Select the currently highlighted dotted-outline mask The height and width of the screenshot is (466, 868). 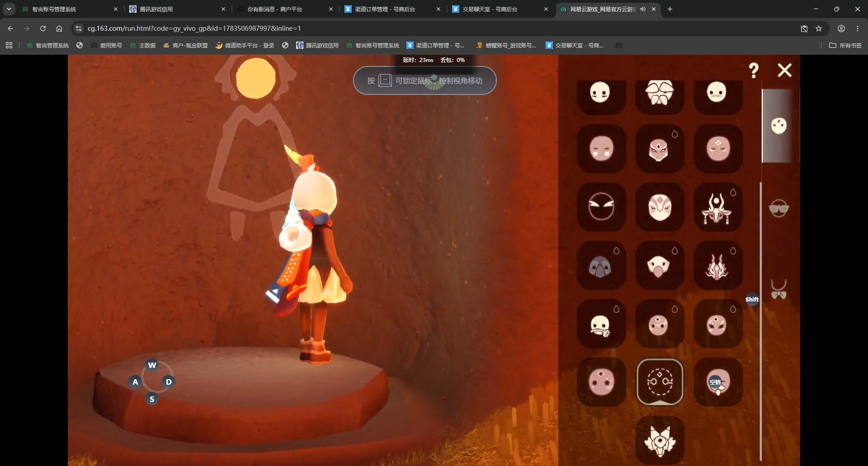[660, 382]
